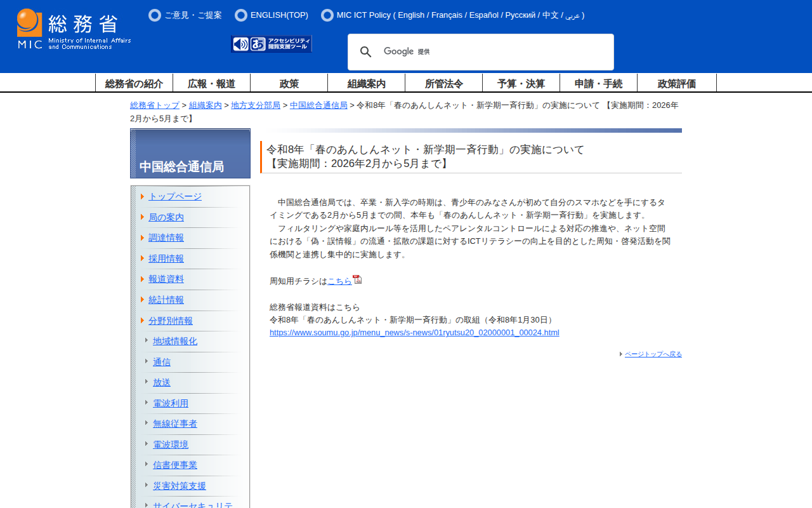Expand 分野別情報 in the sidebar
The width and height of the screenshot is (812, 508).
(x=170, y=321)
